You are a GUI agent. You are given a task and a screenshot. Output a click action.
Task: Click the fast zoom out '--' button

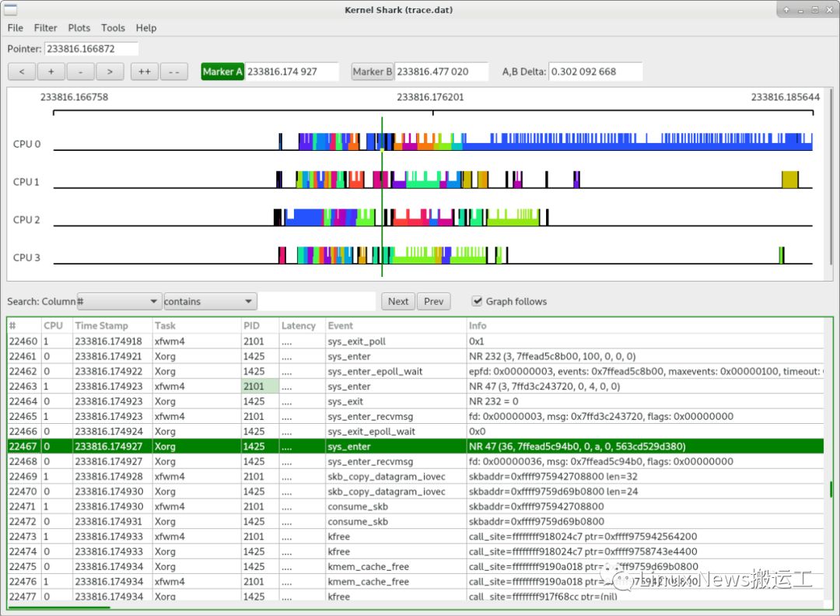(x=173, y=72)
